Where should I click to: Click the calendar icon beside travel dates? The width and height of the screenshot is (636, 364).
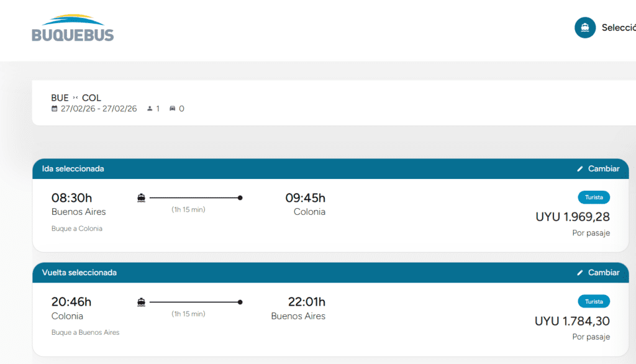point(55,109)
